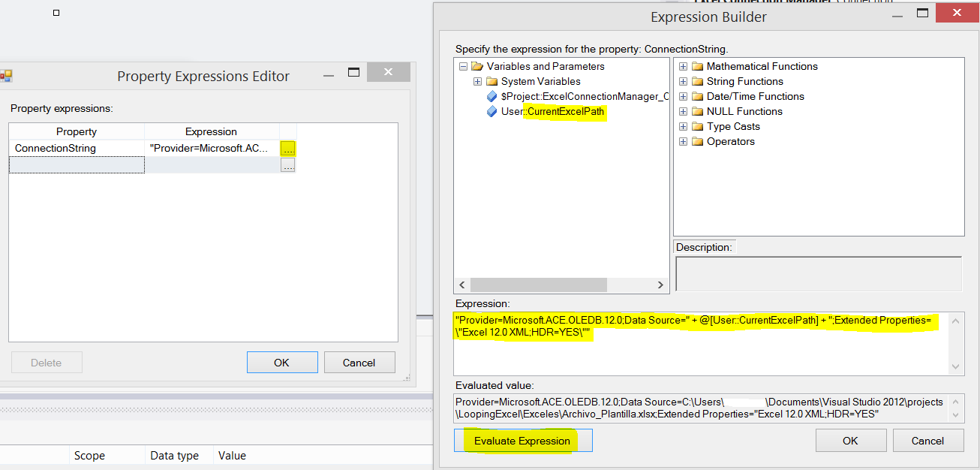Click the Date/Time Functions folder icon
The height and width of the screenshot is (470, 980).
tap(697, 96)
